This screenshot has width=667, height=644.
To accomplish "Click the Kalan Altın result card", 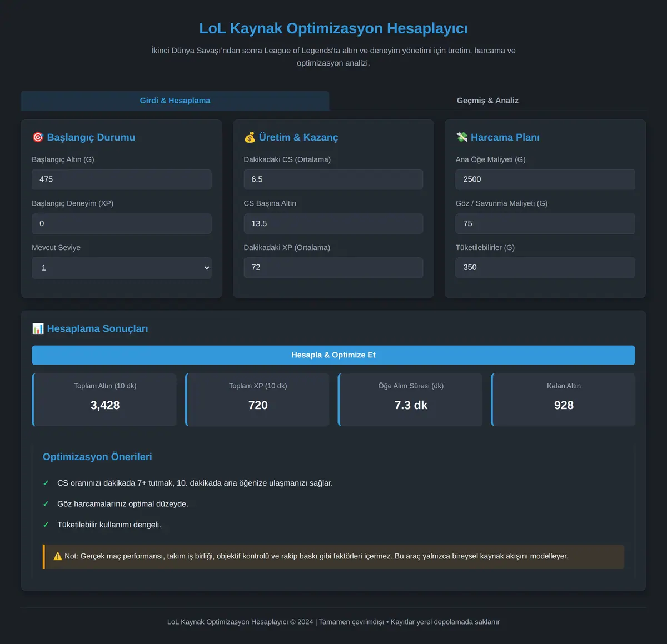I will [x=563, y=400].
